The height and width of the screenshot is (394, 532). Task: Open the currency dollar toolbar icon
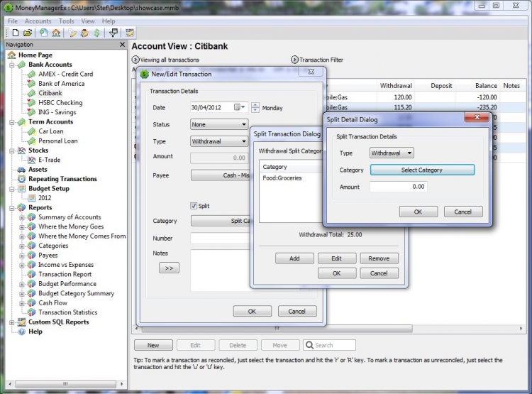[96, 33]
